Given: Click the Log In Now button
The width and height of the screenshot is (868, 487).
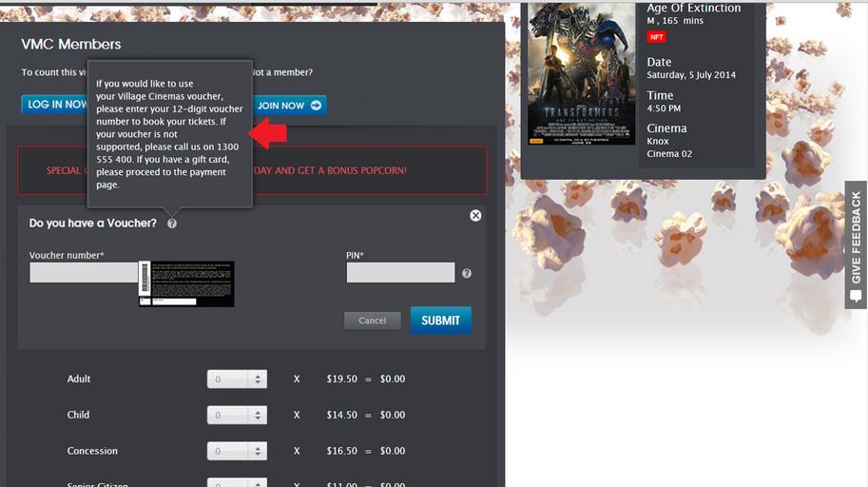Looking at the screenshot, I should (55, 105).
